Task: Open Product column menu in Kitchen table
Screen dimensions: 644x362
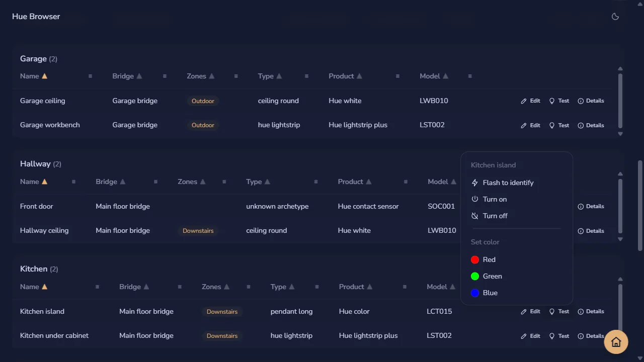Action: point(405,287)
